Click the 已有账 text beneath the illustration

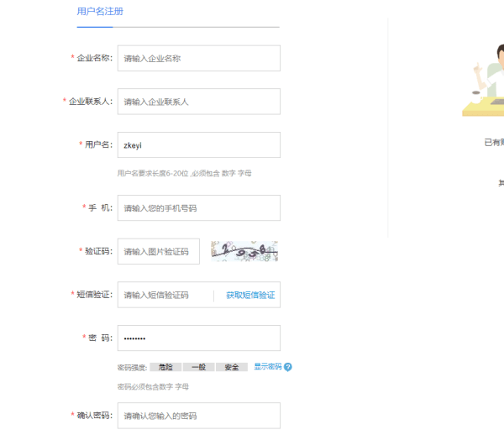pos(493,142)
